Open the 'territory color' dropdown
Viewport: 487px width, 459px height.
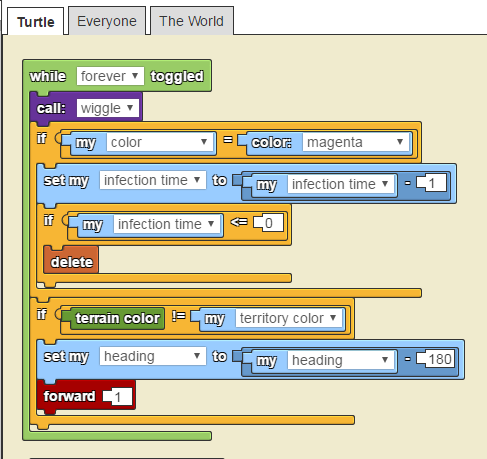(289, 318)
